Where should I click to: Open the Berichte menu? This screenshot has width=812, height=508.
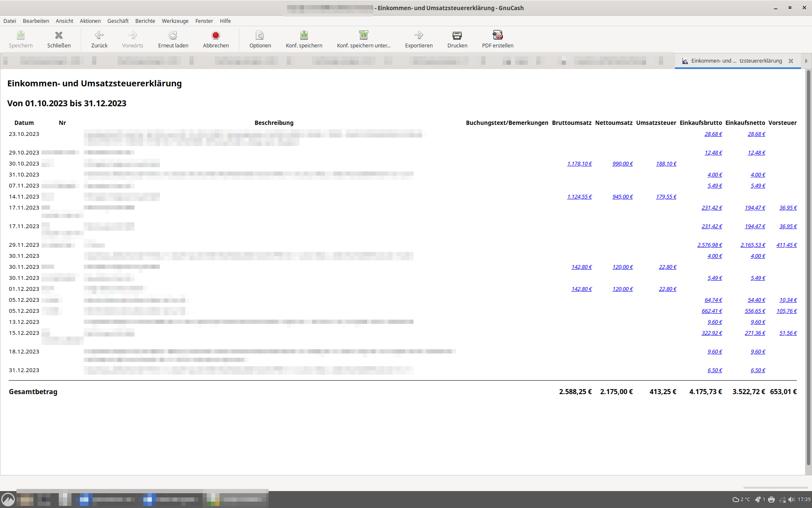[x=145, y=21]
